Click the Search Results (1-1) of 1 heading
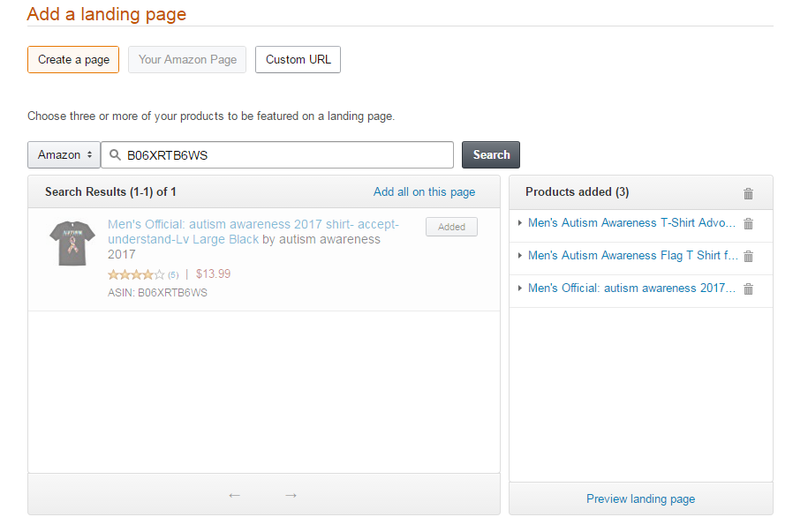This screenshot has width=793, height=532. click(x=110, y=192)
